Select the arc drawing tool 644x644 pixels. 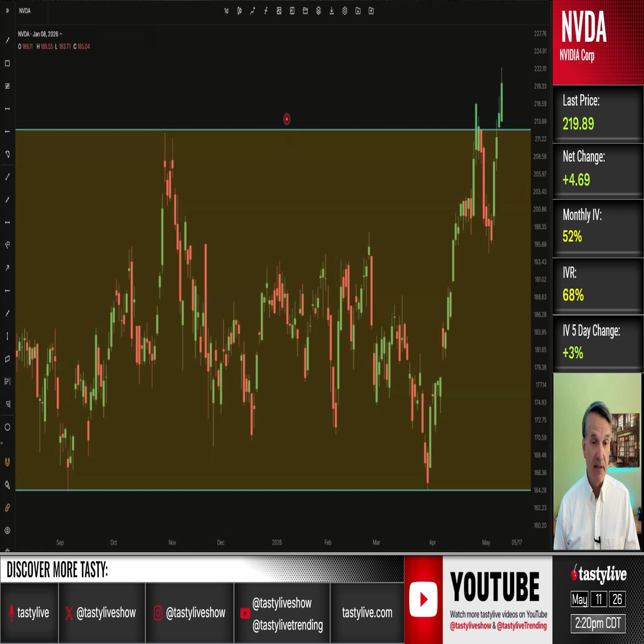point(7,154)
